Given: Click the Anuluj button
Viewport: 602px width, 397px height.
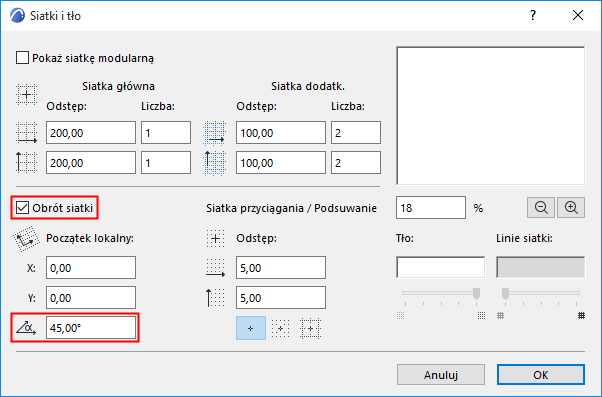Looking at the screenshot, I should coord(441,374).
